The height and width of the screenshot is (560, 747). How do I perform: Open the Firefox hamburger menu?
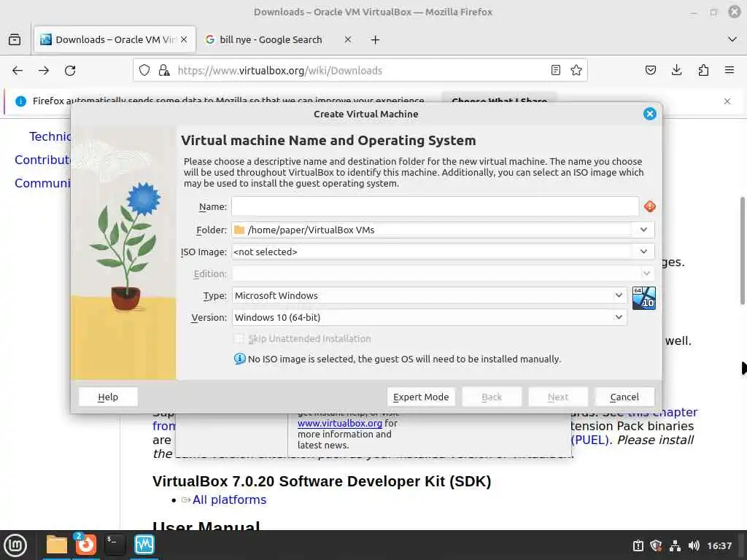[x=729, y=71]
